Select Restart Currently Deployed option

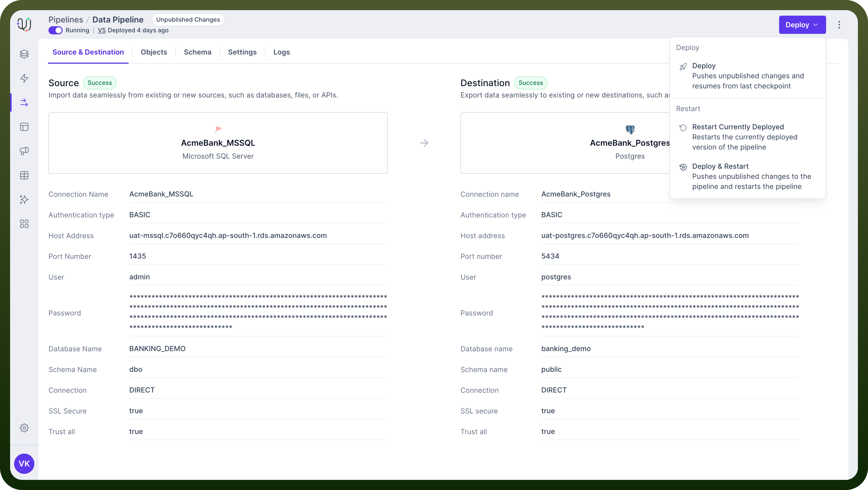[x=748, y=137]
